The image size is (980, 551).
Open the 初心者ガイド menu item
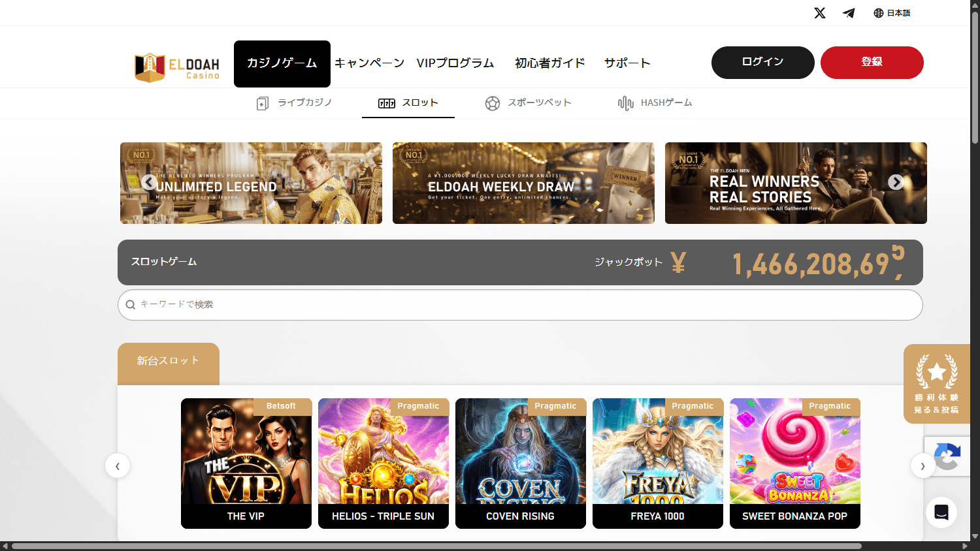pyautogui.click(x=550, y=63)
